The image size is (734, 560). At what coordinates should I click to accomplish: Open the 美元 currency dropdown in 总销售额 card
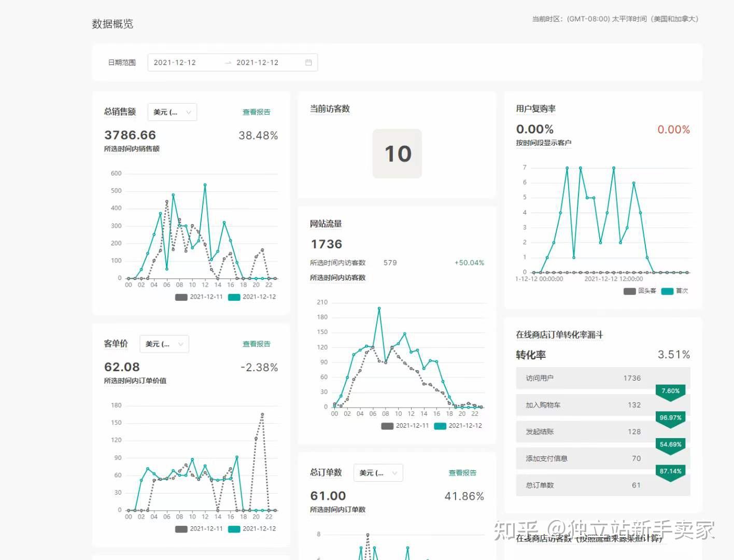coord(172,112)
